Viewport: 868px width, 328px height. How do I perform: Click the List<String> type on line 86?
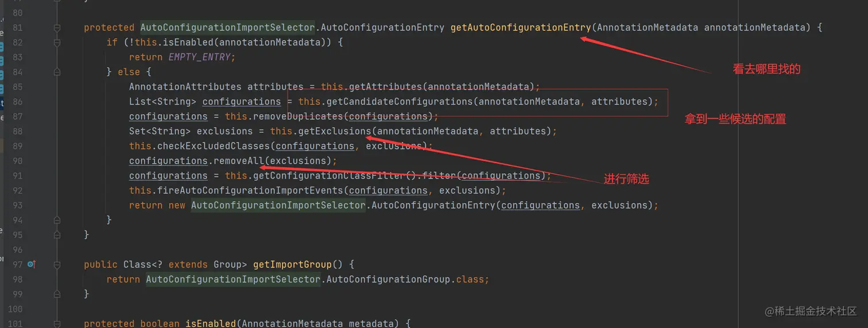click(162, 102)
